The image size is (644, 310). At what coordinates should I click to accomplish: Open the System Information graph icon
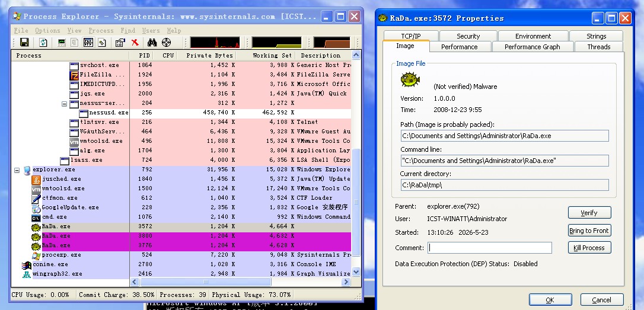62,42
